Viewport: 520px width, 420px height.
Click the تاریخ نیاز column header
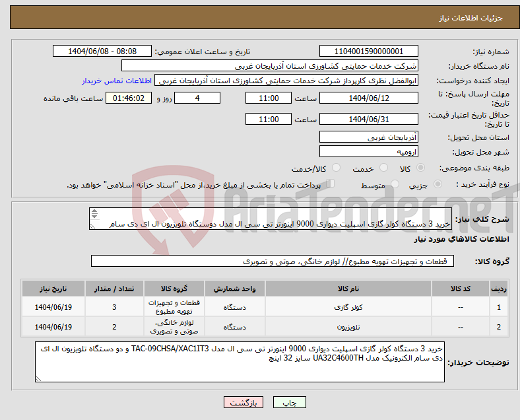[x=53, y=289]
